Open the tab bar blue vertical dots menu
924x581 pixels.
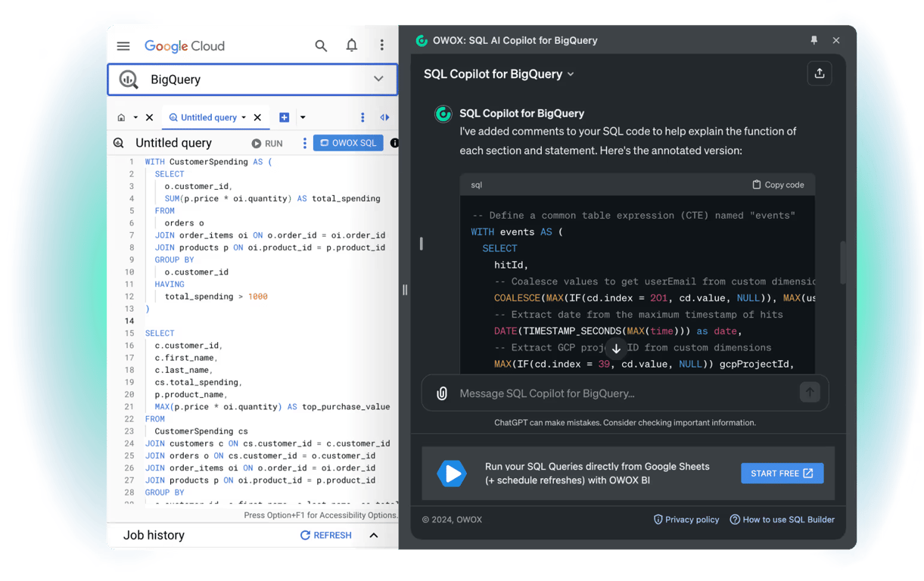tap(362, 117)
